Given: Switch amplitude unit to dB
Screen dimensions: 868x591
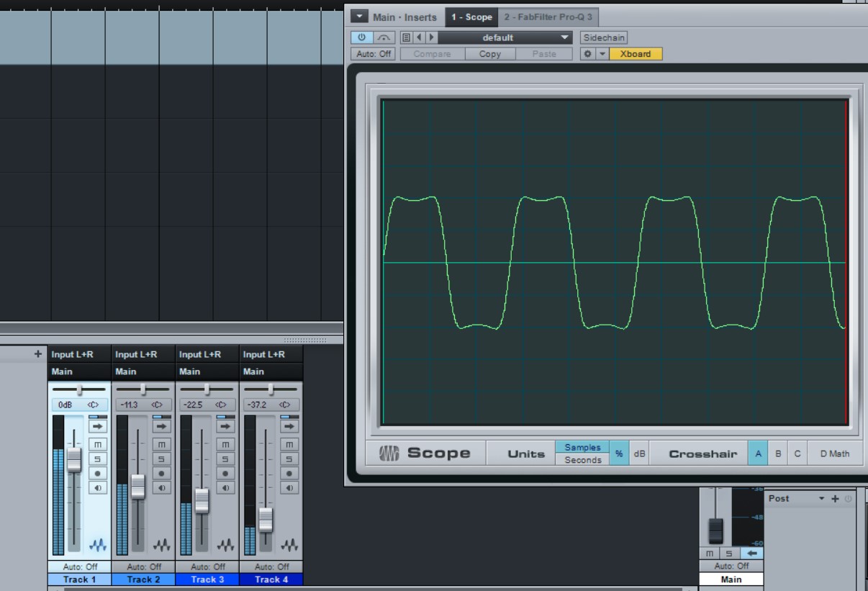Looking at the screenshot, I should (638, 454).
